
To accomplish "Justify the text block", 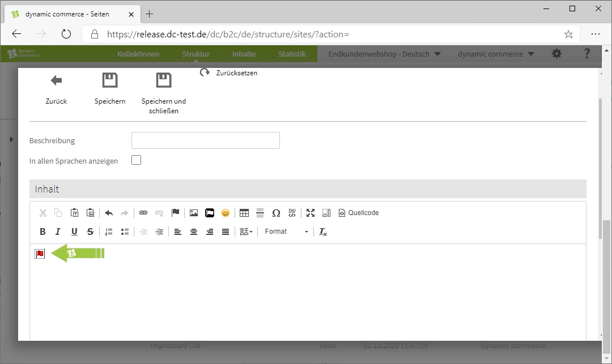I will (226, 232).
